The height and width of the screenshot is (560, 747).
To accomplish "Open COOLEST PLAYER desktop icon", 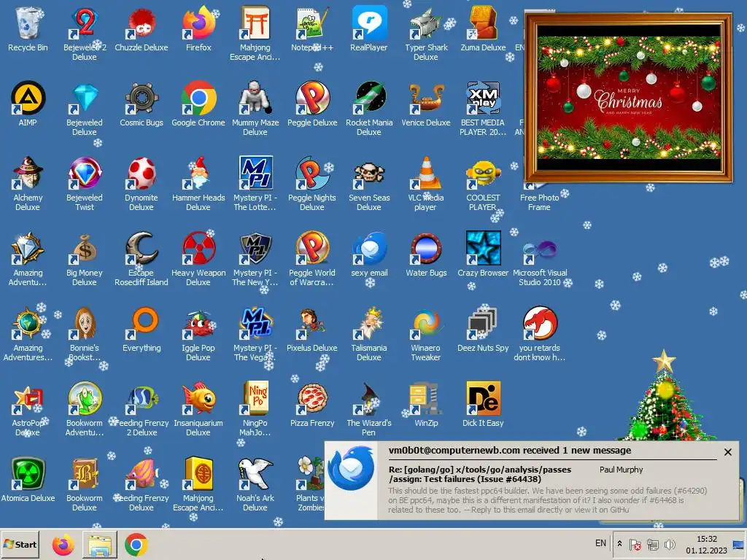I will [x=483, y=183].
